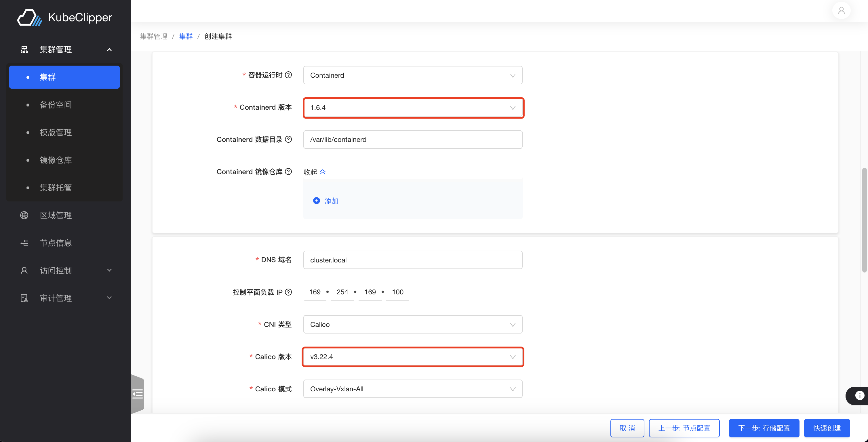This screenshot has height=442, width=868.
Task: Open 备份空间 in the sidebar
Action: [x=56, y=105]
